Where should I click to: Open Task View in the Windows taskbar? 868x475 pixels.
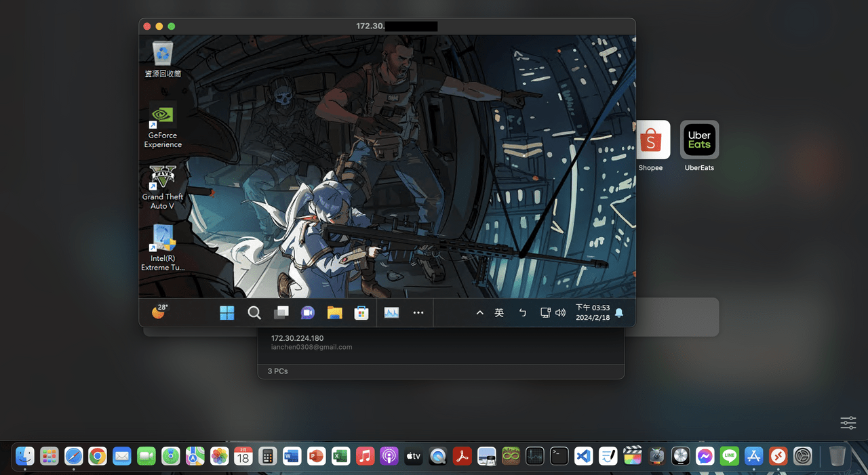pos(281,312)
